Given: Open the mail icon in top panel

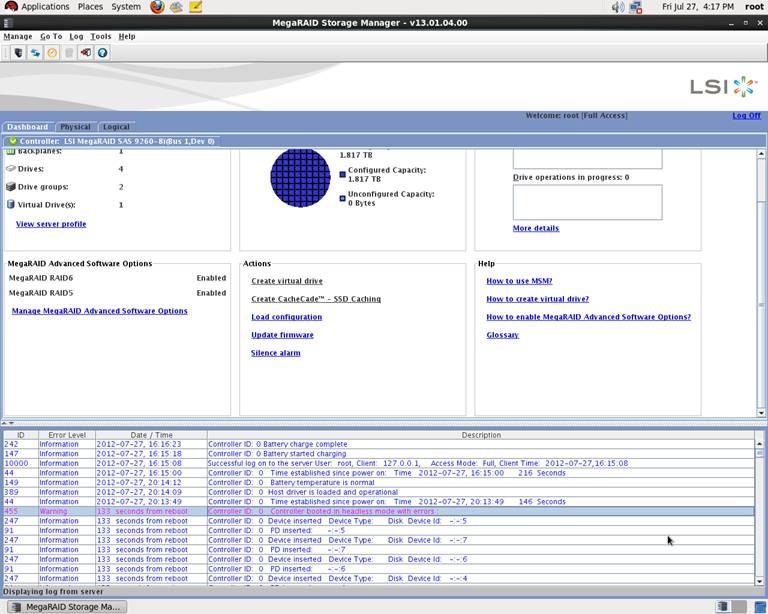Looking at the screenshot, I should coord(176,7).
